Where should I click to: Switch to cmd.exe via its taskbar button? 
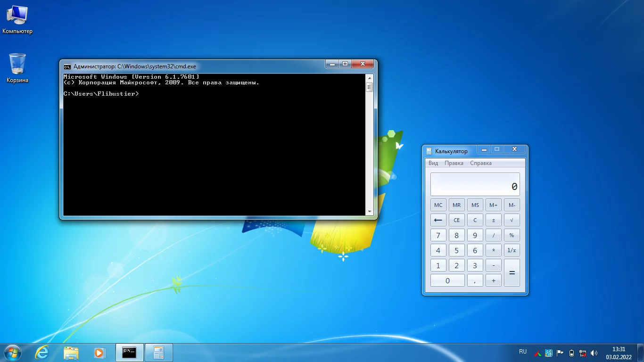[x=129, y=353]
